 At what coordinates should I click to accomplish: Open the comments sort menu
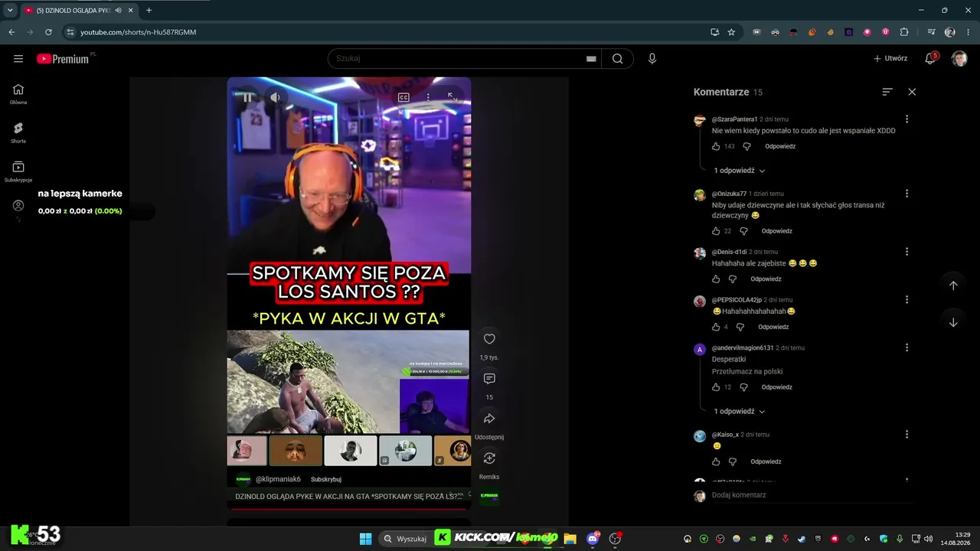coord(887,92)
